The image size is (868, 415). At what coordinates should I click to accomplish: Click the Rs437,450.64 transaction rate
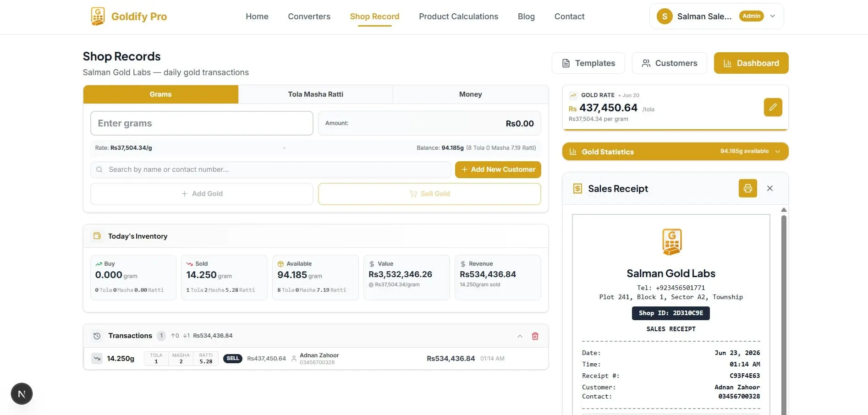click(x=266, y=359)
